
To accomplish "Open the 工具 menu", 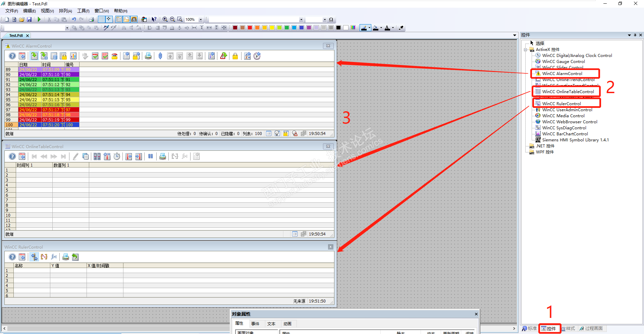I will 83,11.
